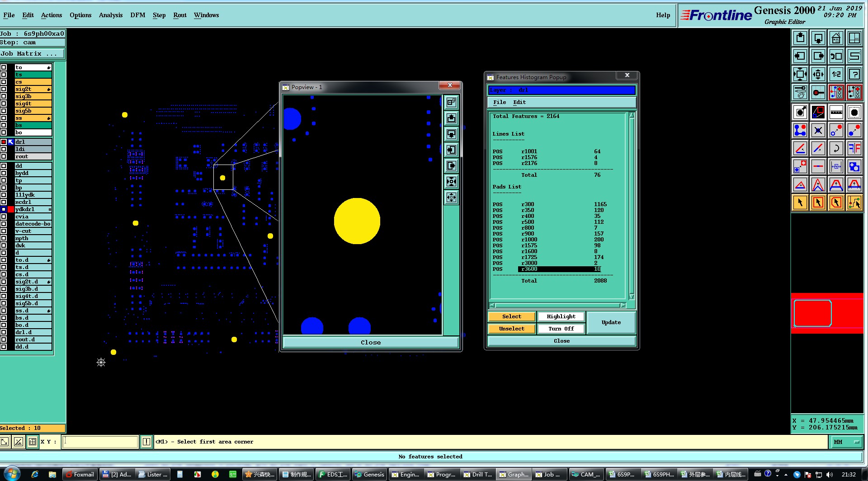Viewport: 868px width, 481px height.
Task: Click the first traffic light layer filter icon
Action: pyautogui.click(x=836, y=92)
